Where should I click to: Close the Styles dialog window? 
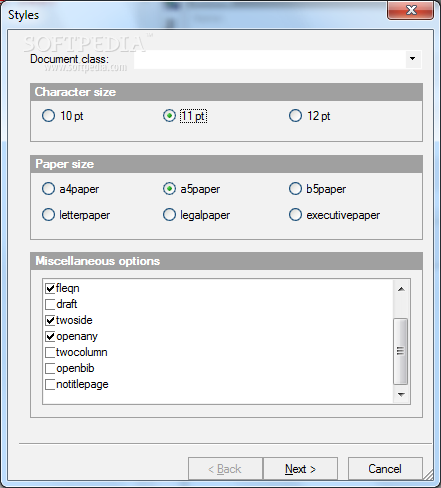(411, 10)
